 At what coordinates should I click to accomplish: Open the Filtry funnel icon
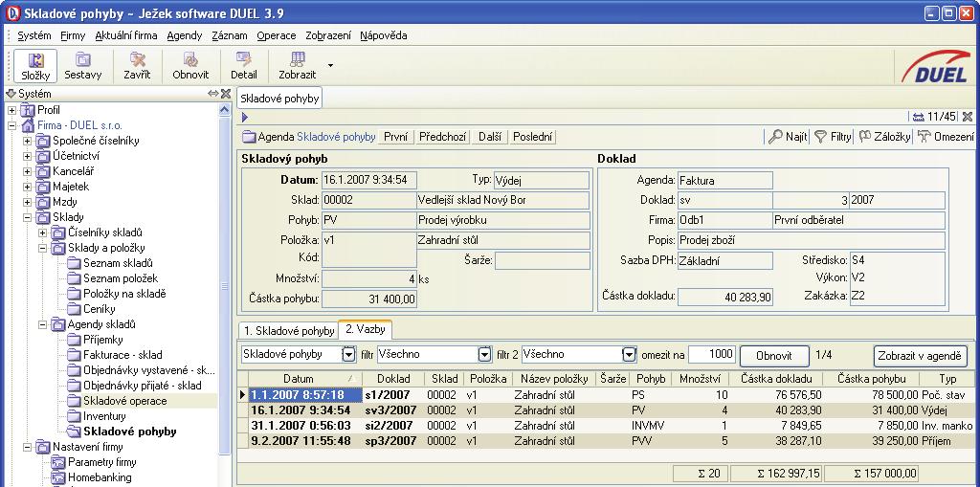[833, 137]
